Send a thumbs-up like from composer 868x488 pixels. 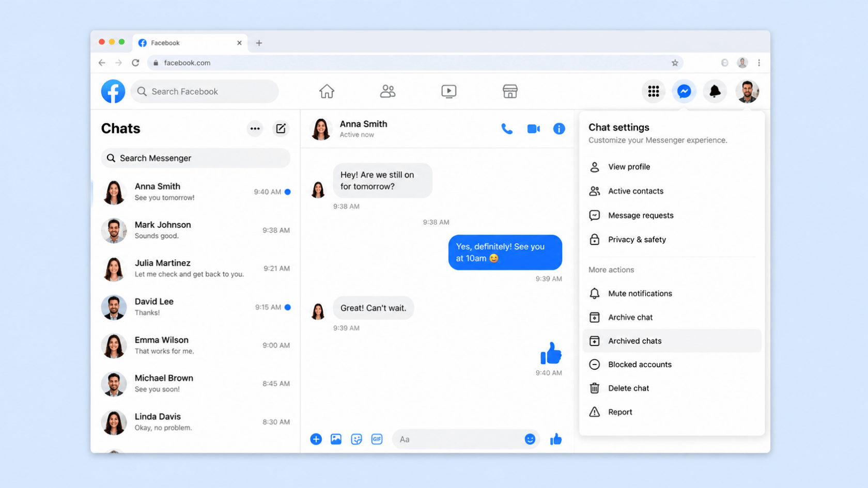click(x=556, y=439)
